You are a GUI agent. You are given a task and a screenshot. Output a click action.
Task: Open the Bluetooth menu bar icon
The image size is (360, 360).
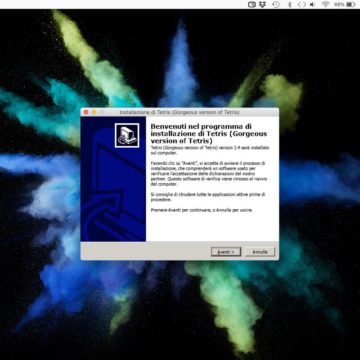pyautogui.click(x=290, y=4)
